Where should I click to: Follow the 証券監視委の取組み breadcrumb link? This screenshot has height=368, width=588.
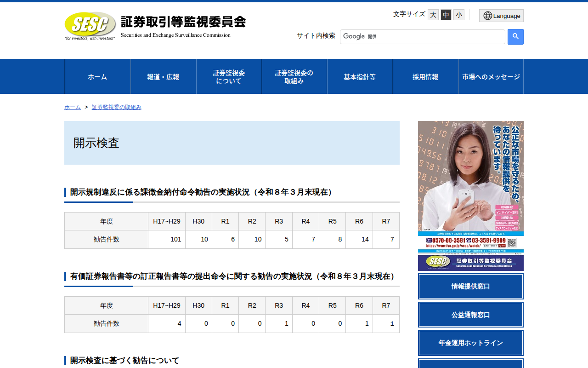pos(117,107)
